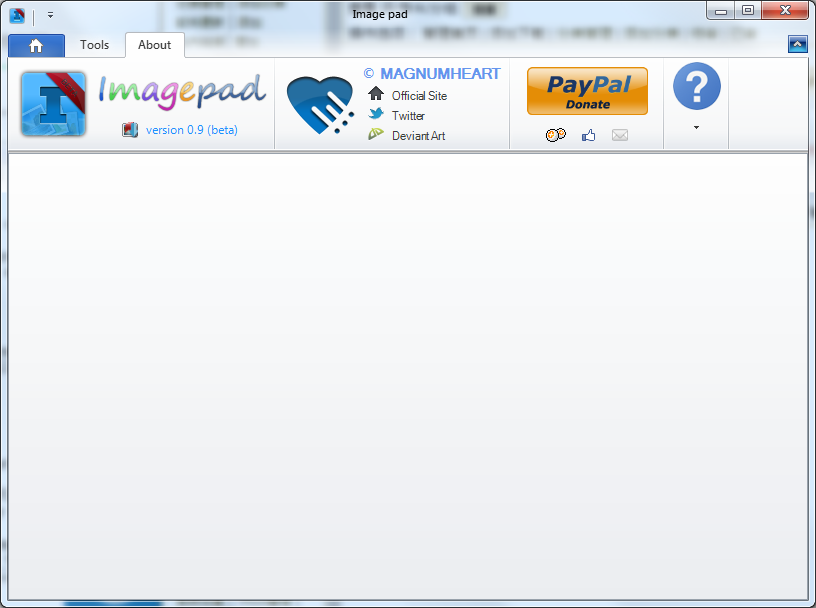
Task: Click the Imagepad app icon in the title bar
Action: (x=17, y=16)
